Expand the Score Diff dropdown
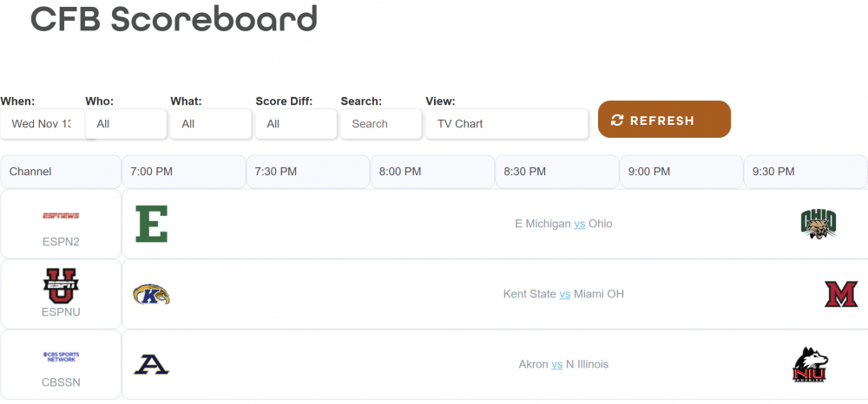Image resolution: width=868 pixels, height=404 pixels. (296, 124)
